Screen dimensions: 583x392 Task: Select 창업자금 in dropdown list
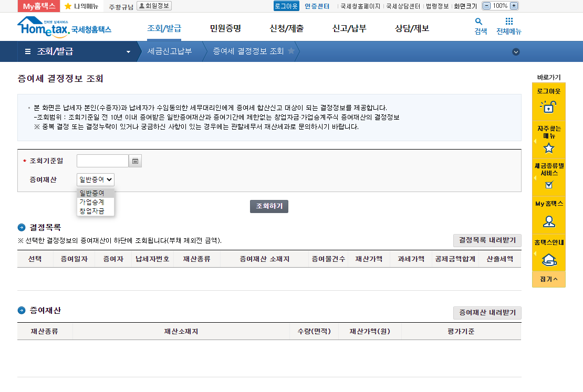pyautogui.click(x=96, y=211)
